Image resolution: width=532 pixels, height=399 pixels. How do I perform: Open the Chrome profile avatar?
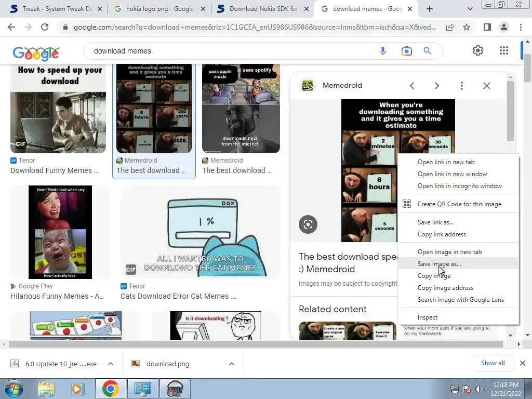[x=504, y=27]
